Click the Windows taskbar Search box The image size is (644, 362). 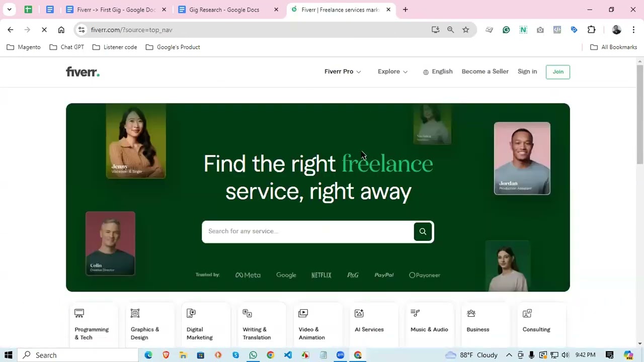[x=79, y=355]
